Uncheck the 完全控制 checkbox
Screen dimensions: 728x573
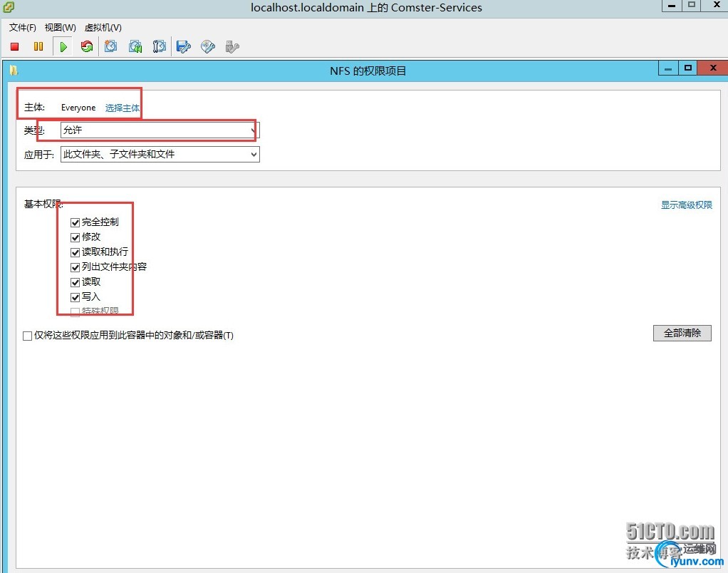[76, 222]
